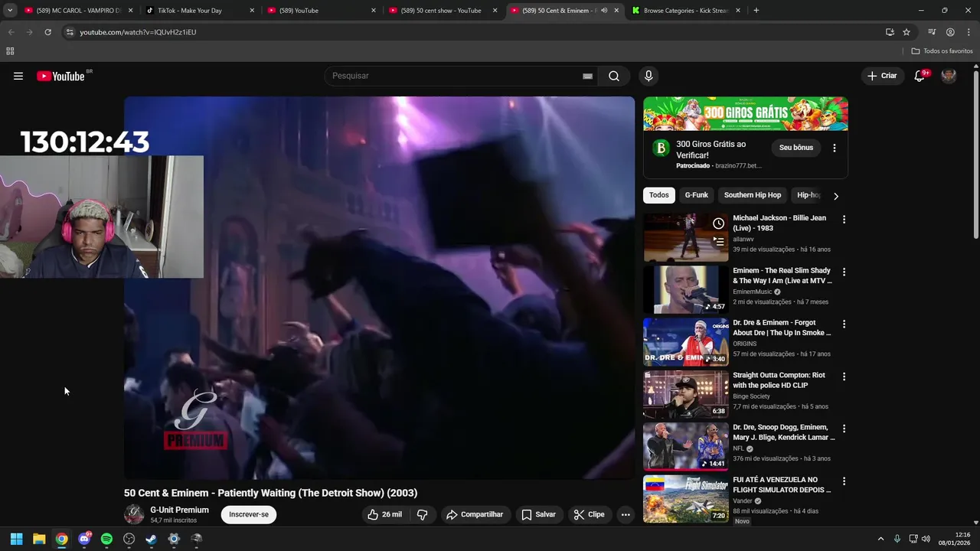This screenshot has height=551, width=980.
Task: Install app icon in address bar
Action: (890, 32)
